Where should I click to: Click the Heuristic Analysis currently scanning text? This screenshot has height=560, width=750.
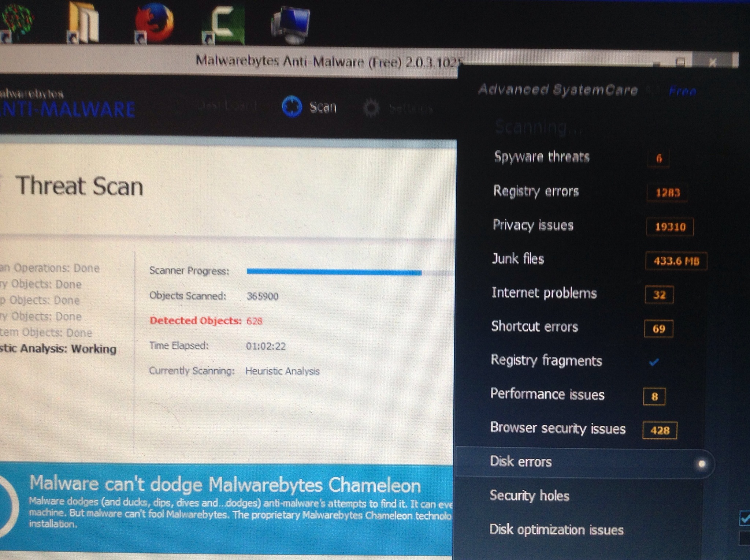tap(282, 371)
